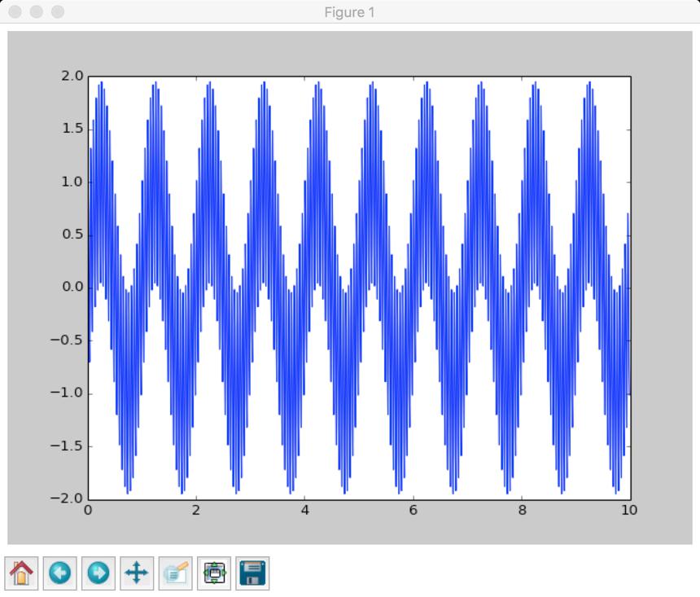Minimize the Figure 1 window

click(37, 11)
